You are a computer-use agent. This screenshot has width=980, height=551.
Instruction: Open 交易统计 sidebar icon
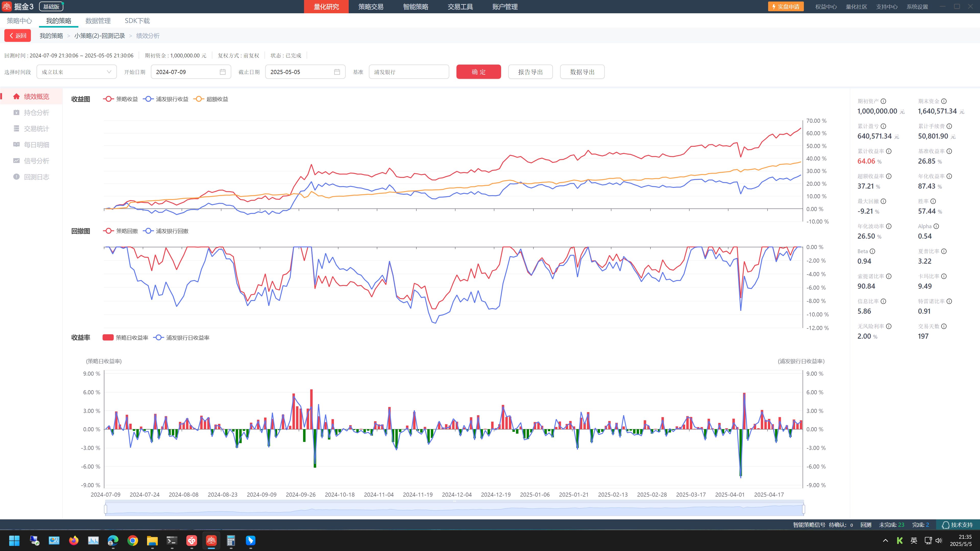16,129
